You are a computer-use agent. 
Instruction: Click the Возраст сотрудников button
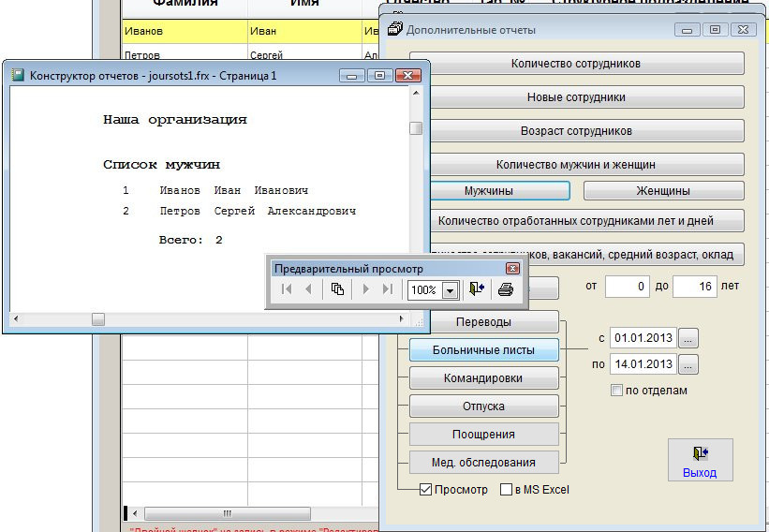[576, 130]
